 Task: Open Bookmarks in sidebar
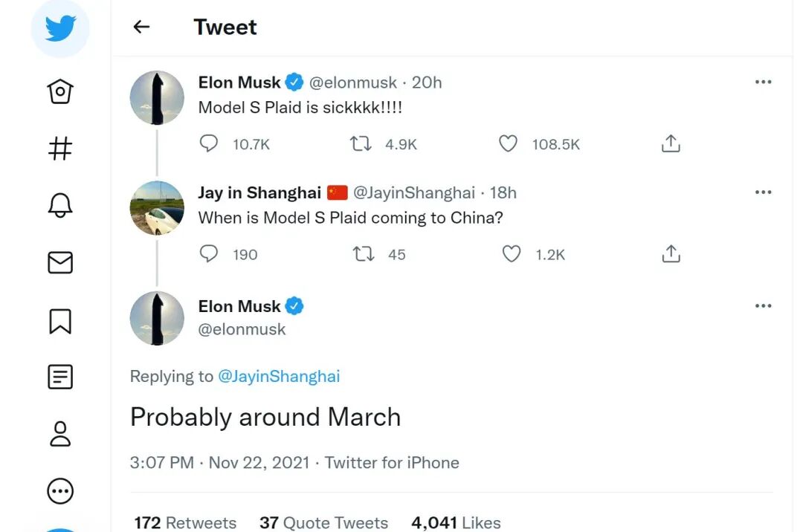point(60,320)
